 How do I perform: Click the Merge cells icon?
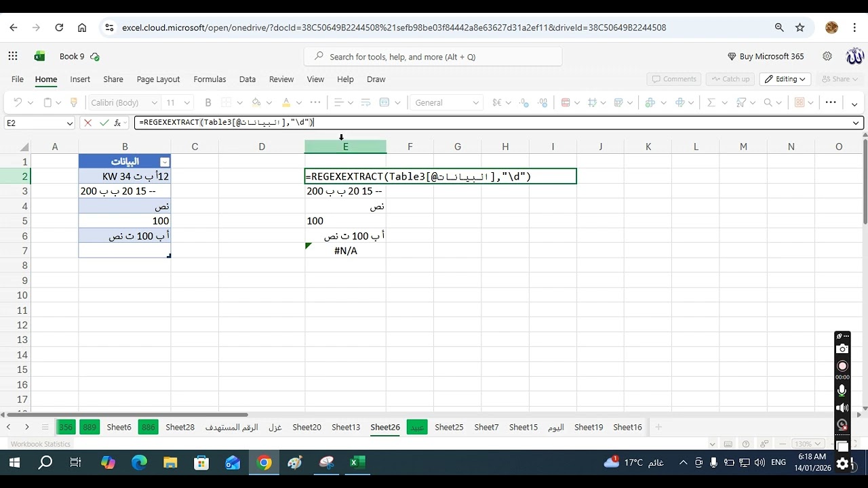coord(384,102)
